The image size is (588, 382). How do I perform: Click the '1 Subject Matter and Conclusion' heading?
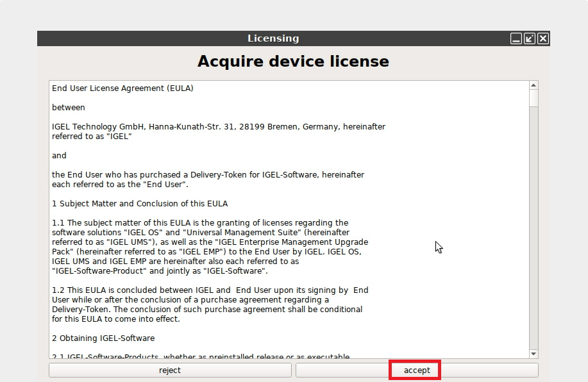coord(140,204)
